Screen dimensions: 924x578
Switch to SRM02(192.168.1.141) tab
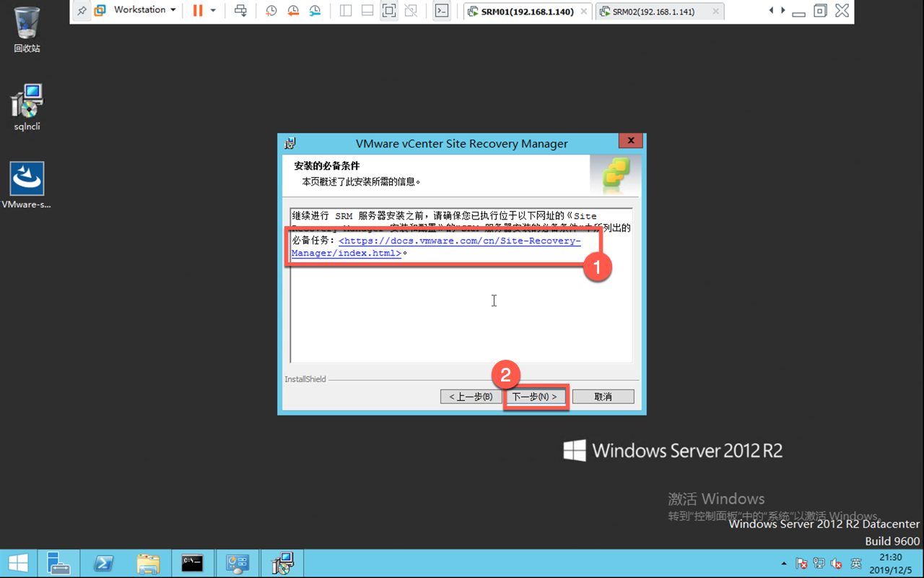click(x=659, y=12)
